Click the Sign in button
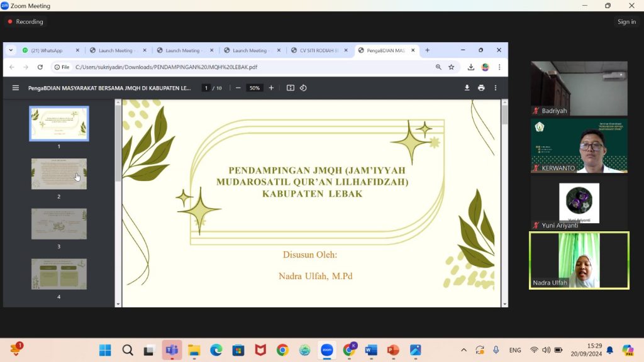The width and height of the screenshot is (644, 362). coord(626,22)
